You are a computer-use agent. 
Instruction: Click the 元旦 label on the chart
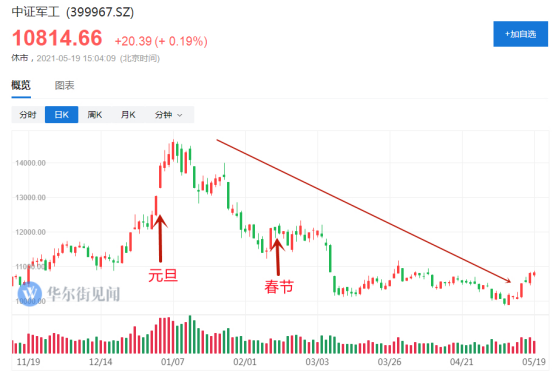coord(163,275)
